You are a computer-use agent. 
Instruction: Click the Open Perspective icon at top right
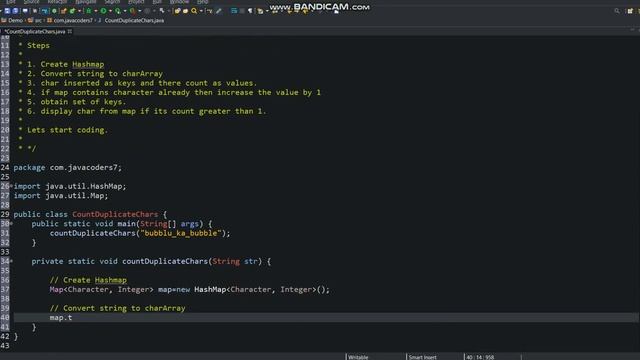point(630,11)
